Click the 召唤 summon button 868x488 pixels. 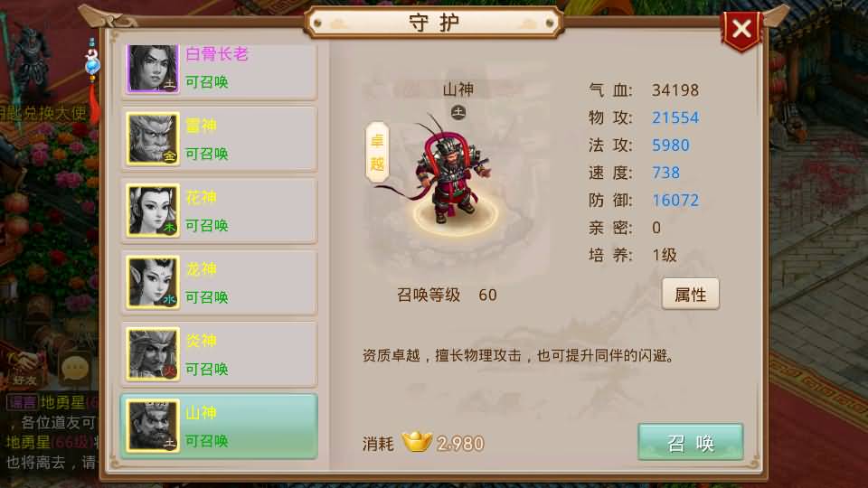coord(690,442)
